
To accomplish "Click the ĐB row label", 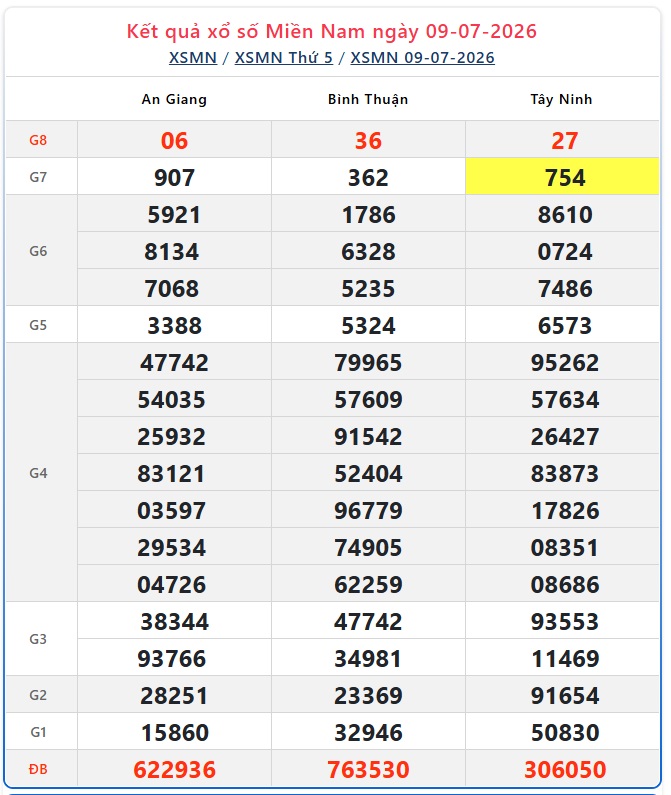I will click(39, 769).
